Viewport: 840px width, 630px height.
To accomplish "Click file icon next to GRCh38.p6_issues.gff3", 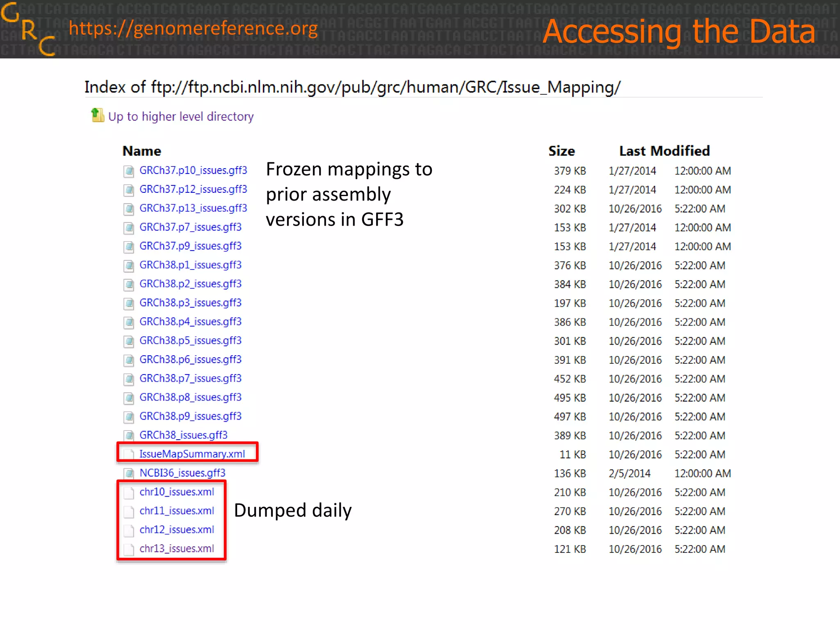I will (x=129, y=360).
